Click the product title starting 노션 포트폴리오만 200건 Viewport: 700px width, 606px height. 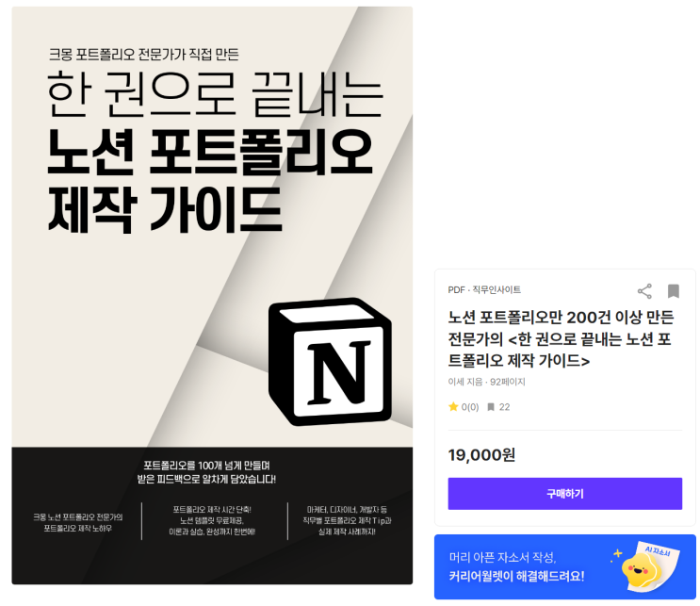click(561, 339)
